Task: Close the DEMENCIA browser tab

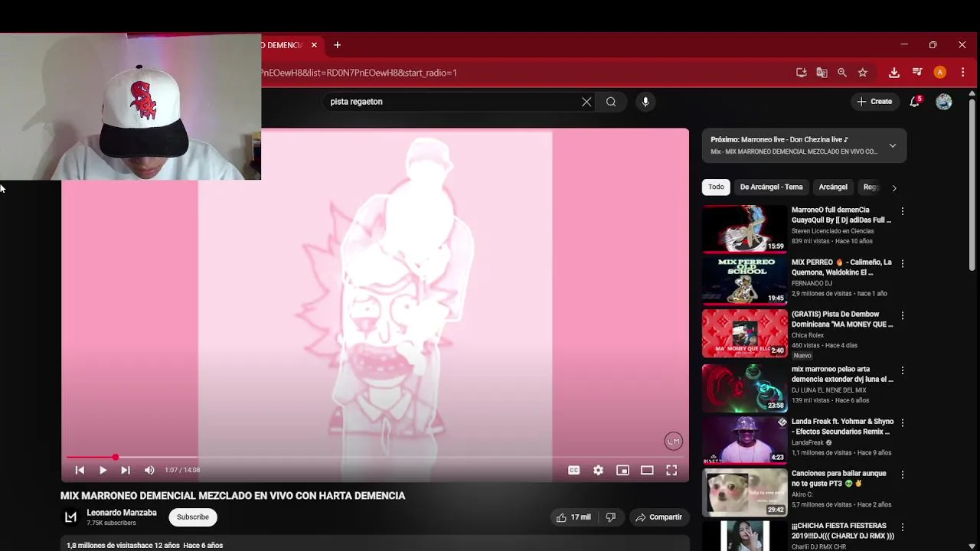Action: pyautogui.click(x=314, y=45)
